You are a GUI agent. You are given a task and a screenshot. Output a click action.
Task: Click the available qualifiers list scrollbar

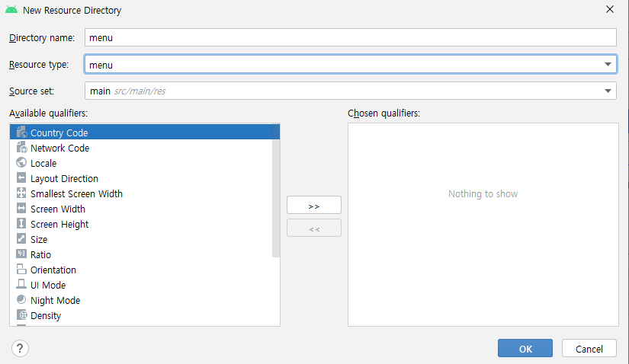pos(276,190)
